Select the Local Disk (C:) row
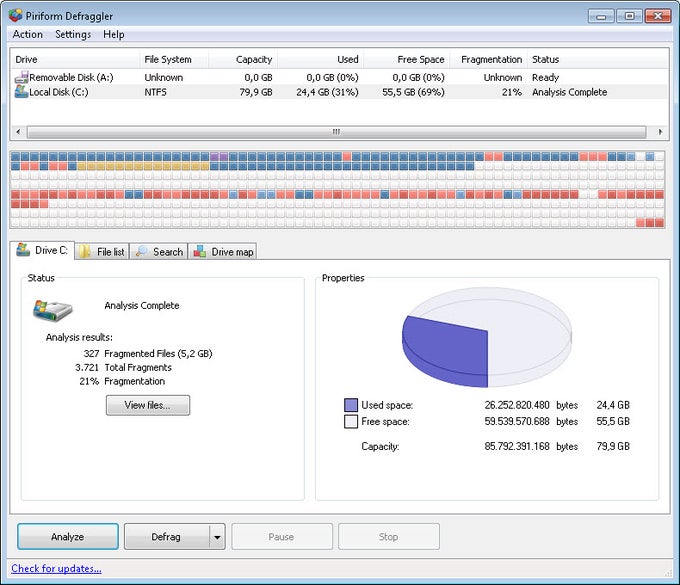This screenshot has height=585, width=680. [x=340, y=92]
